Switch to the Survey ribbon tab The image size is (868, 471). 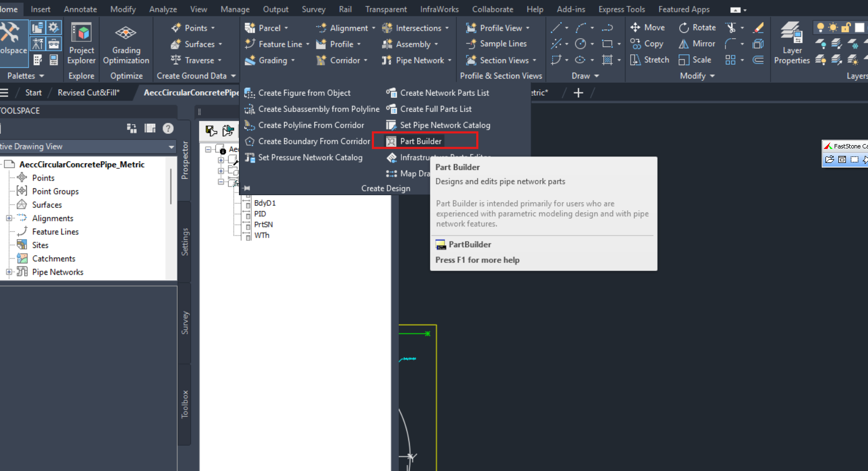coord(314,9)
